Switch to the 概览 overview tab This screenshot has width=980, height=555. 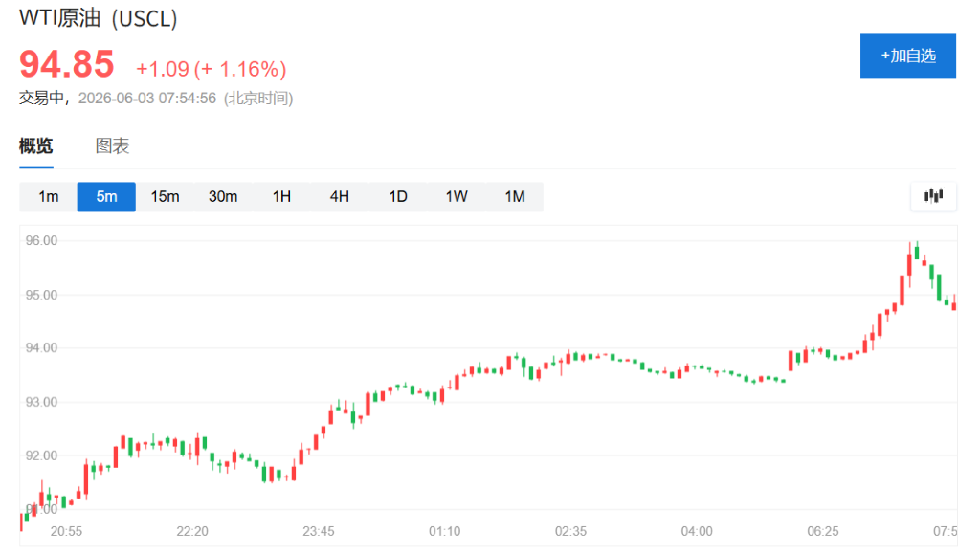pos(35,146)
